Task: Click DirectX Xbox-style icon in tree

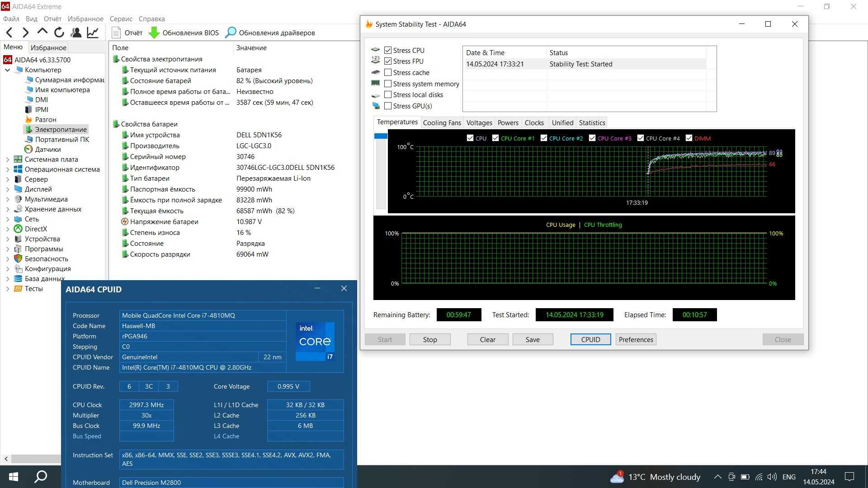Action: click(x=18, y=229)
